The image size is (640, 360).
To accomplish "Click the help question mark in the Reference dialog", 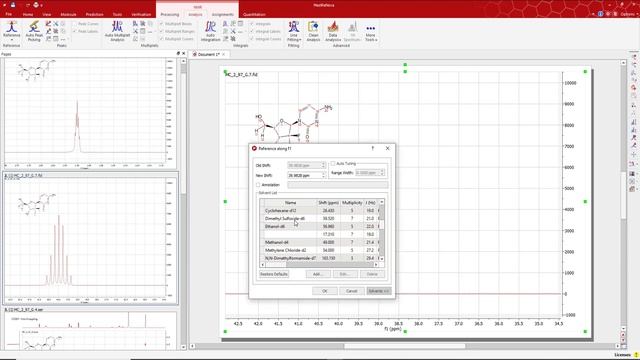I will tap(372, 149).
